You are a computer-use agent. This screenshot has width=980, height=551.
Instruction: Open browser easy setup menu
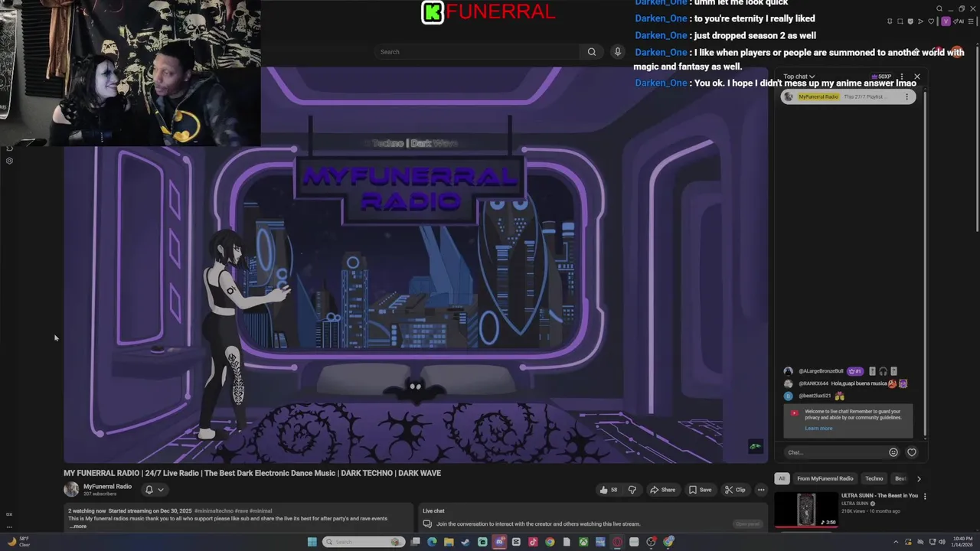coord(971,21)
